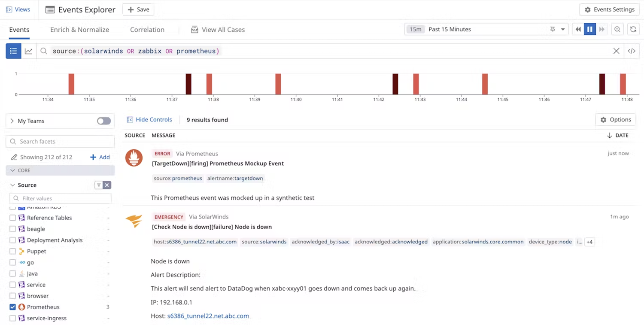Clear the search query with X

pyautogui.click(x=616, y=51)
